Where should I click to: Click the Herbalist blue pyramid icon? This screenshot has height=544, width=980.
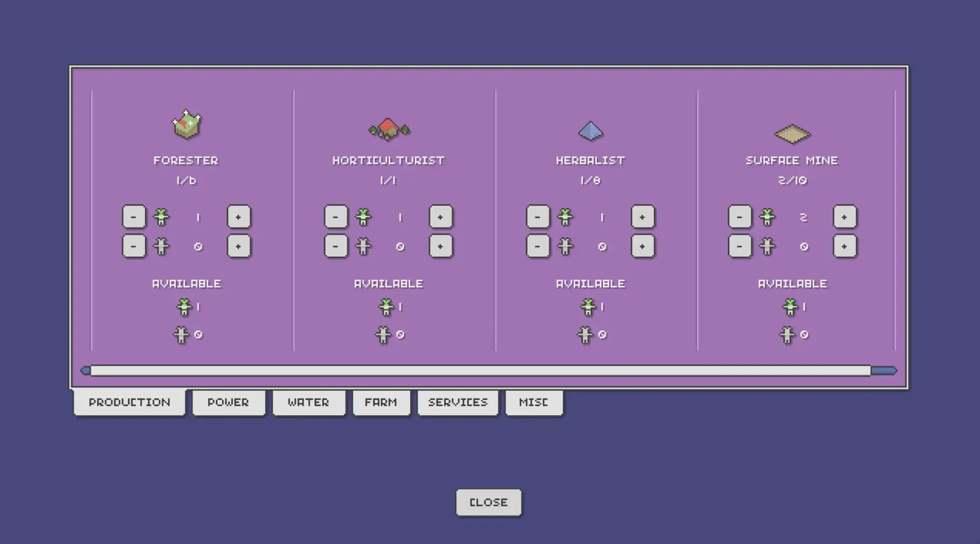click(591, 131)
